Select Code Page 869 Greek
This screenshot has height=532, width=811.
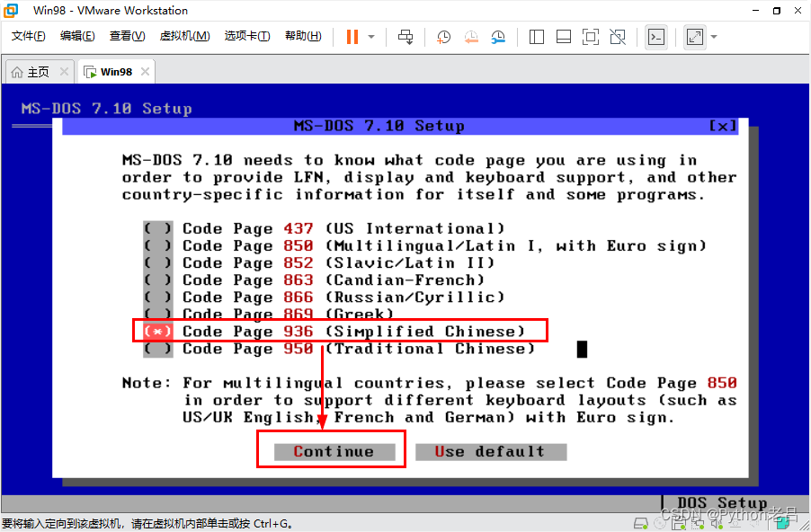269,313
